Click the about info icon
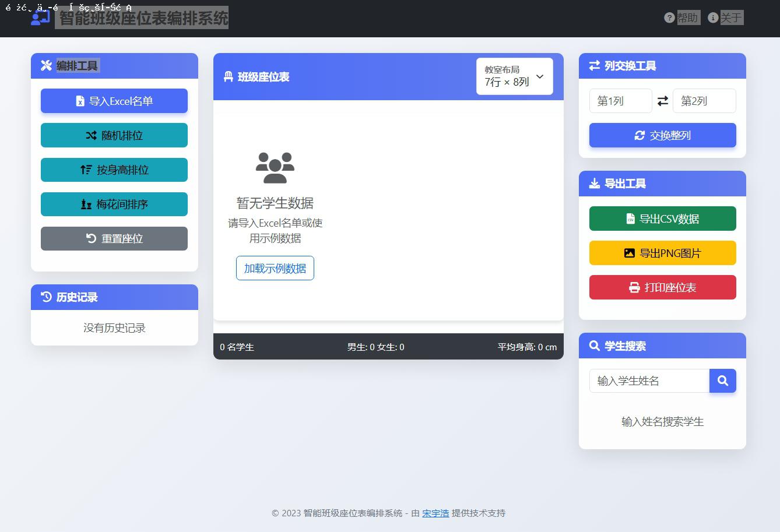Screen dimensions: 780x532 pyautogui.click(x=712, y=17)
